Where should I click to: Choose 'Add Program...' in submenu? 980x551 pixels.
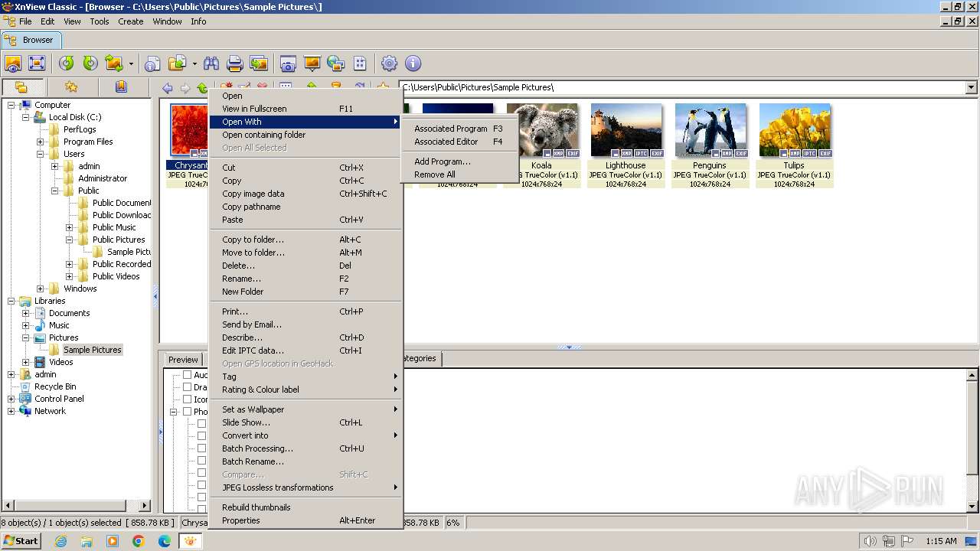tap(459, 161)
